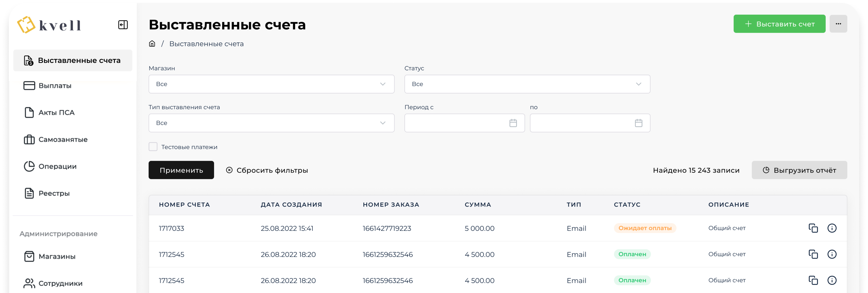Click the ОПИСАНИЕ column header
This screenshot has width=868, height=293.
(x=728, y=205)
